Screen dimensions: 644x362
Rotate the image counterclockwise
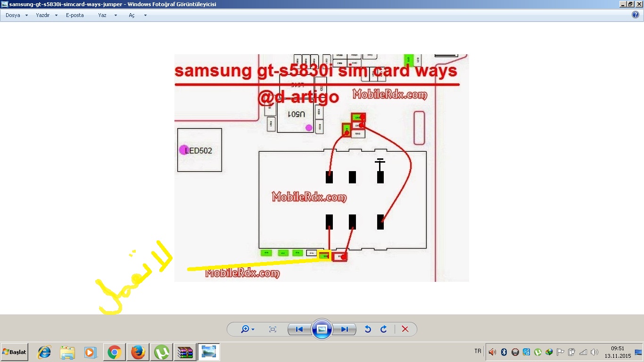point(368,329)
